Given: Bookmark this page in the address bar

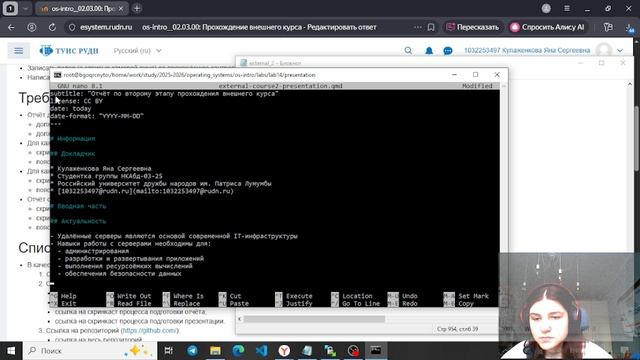Looking at the screenshot, I should coord(431,27).
